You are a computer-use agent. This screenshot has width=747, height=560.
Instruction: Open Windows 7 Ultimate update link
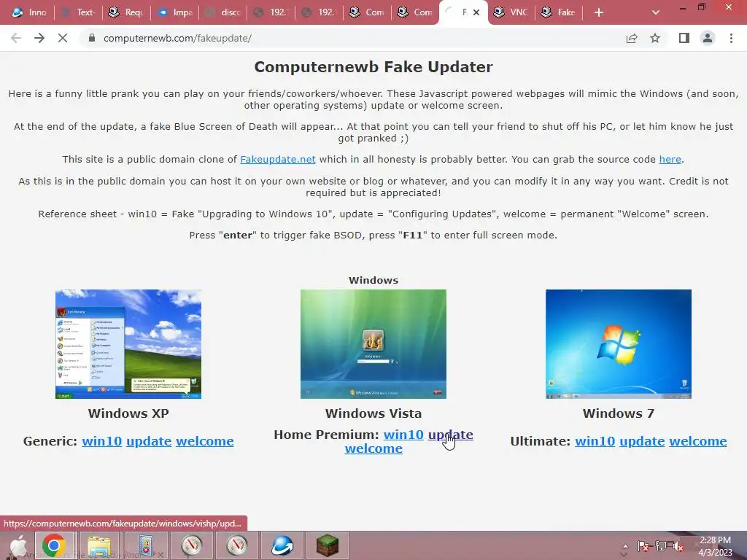(x=642, y=441)
